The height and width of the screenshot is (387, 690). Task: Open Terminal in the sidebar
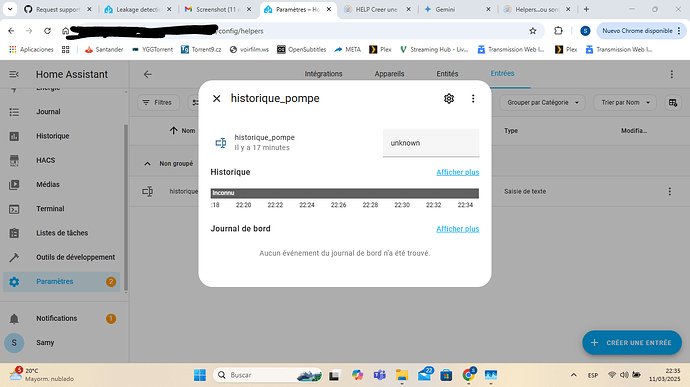(50, 209)
